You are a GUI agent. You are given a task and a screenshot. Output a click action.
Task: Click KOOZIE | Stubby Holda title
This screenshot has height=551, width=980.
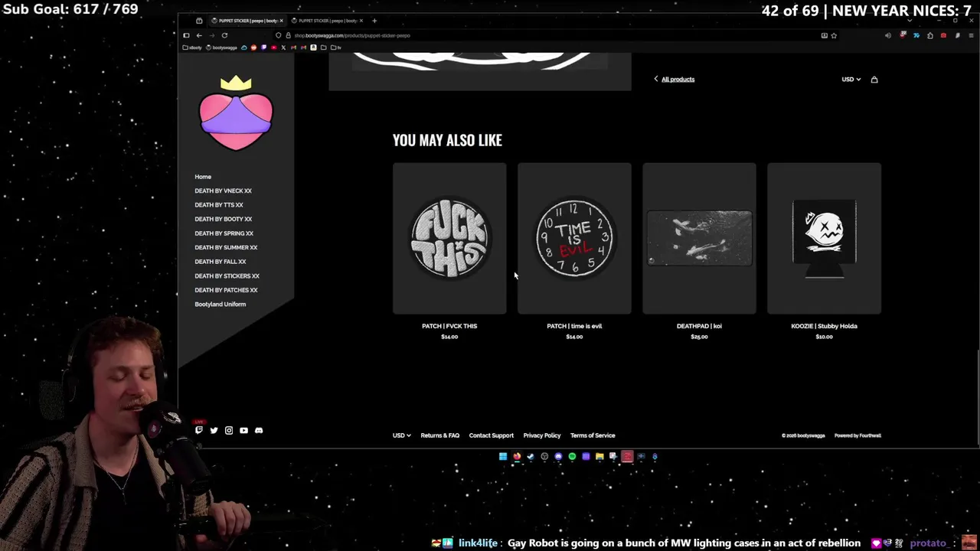pos(824,326)
